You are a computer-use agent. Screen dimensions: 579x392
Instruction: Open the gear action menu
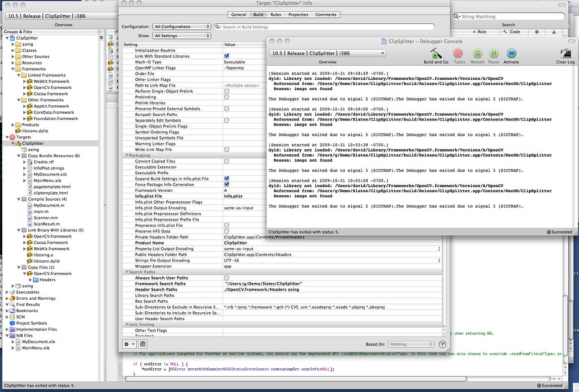(129, 344)
